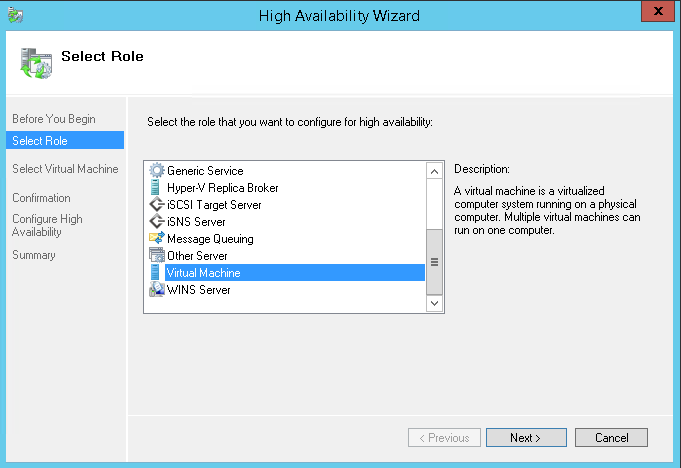The image size is (681, 468).
Task: Open Select Virtual Machine step
Action: click(65, 168)
